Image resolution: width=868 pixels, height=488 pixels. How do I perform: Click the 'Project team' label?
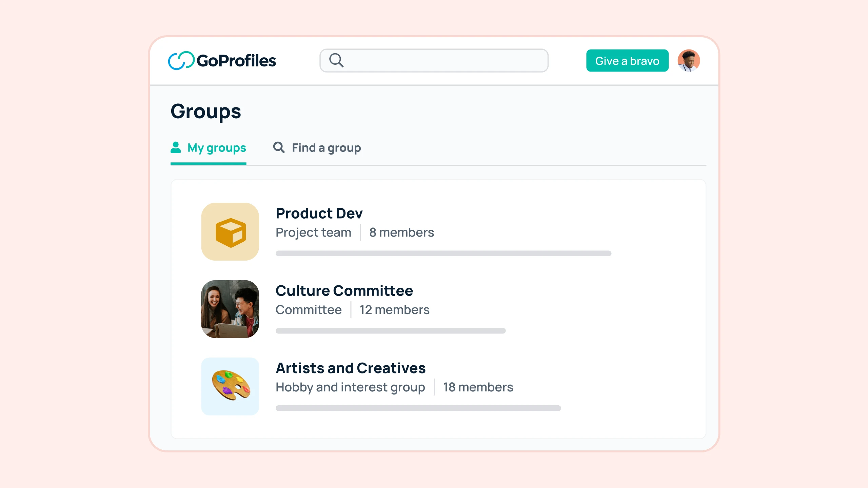point(313,233)
